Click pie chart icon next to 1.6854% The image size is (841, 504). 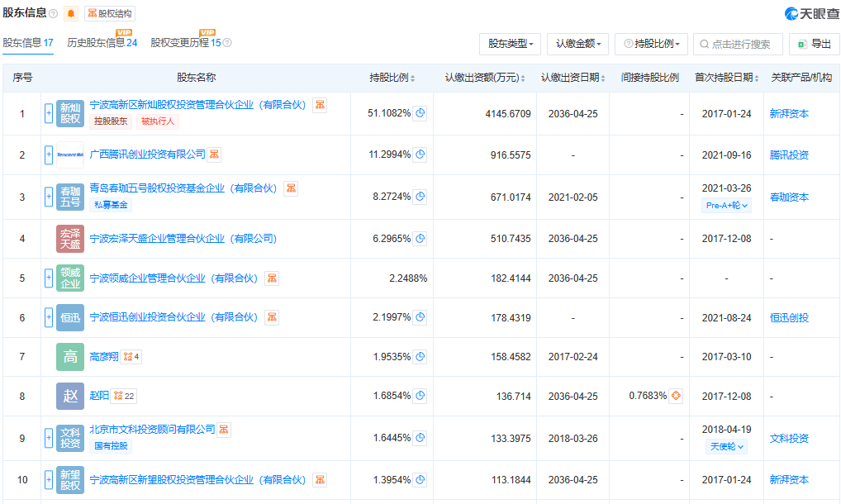pos(420,396)
